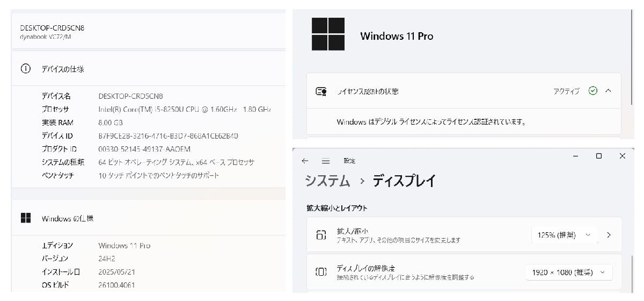Click the scale icon beside 拡大/縮小
Viewport: 644px width, 301px height.
point(321,235)
